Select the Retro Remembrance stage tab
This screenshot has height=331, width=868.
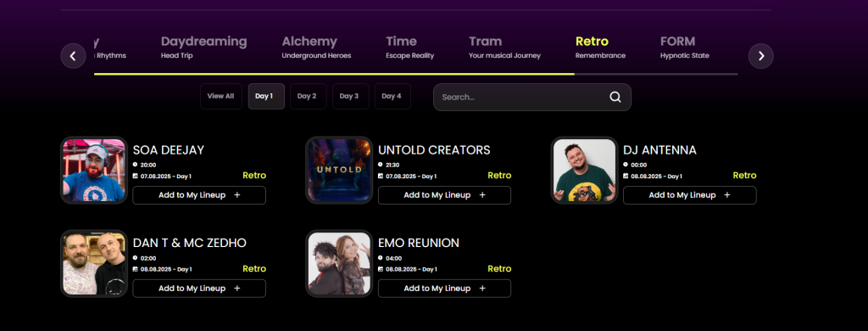point(600,48)
